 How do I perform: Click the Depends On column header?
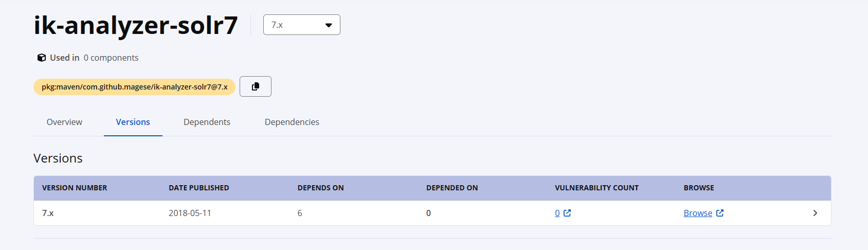coord(320,188)
